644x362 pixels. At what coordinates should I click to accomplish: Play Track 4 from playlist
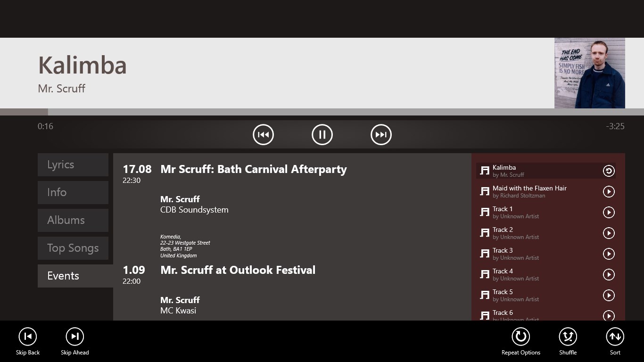609,275
